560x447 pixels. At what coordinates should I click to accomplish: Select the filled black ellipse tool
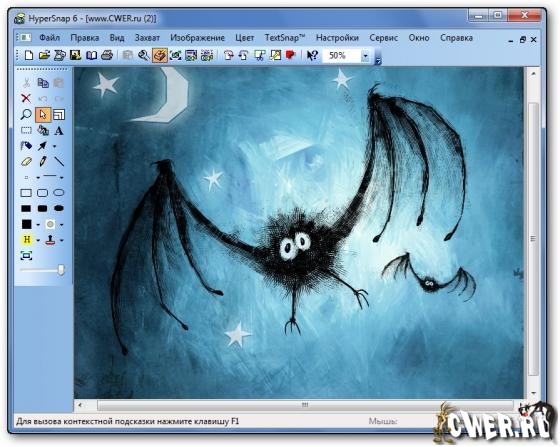point(59,209)
